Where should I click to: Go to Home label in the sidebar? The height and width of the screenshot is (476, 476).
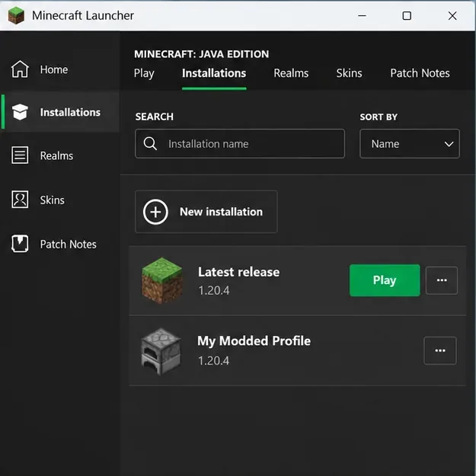tap(54, 69)
